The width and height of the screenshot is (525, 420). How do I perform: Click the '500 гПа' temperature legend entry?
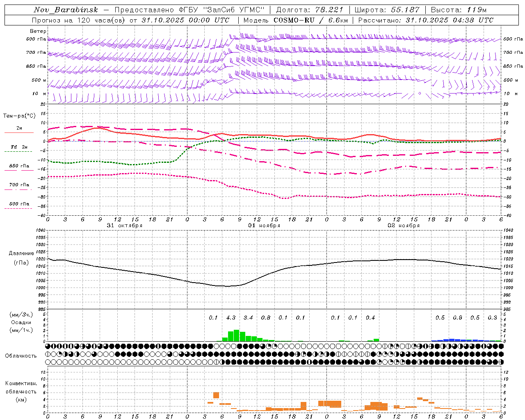pyautogui.click(x=19, y=204)
